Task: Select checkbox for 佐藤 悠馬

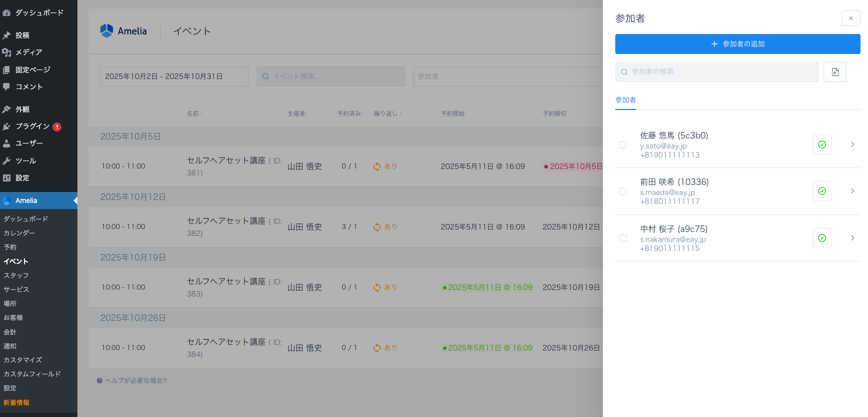Action: click(x=622, y=145)
